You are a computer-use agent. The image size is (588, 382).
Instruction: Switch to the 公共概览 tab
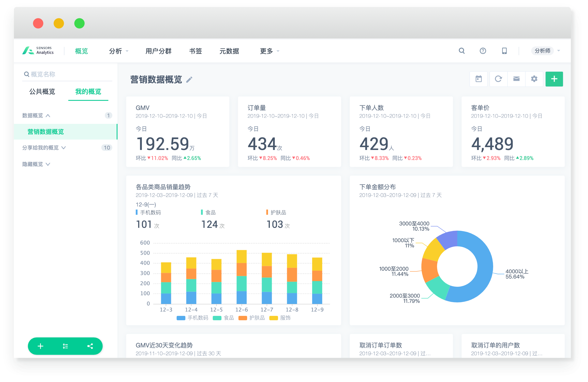42,92
